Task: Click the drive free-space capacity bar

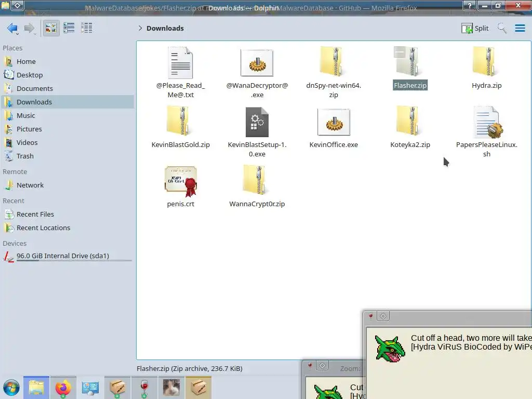Action: pos(74,261)
